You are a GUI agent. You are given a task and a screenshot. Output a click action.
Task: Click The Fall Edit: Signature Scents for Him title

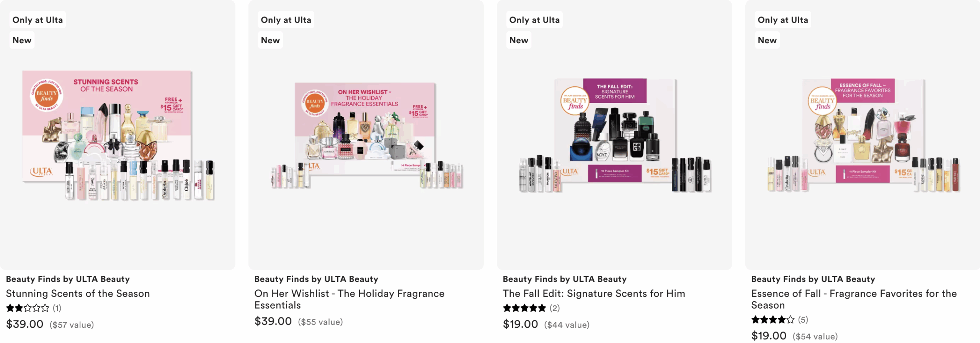(x=594, y=293)
